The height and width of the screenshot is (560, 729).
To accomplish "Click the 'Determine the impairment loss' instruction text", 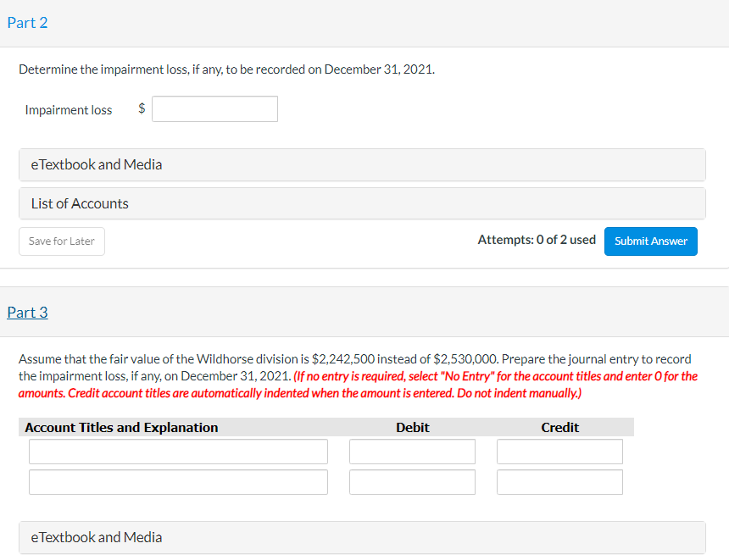I will [x=227, y=69].
